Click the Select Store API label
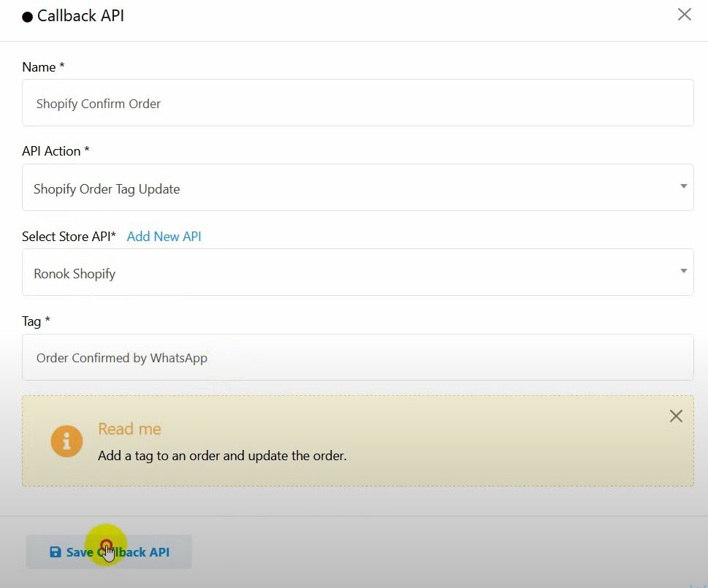This screenshot has height=588, width=708. coord(69,236)
